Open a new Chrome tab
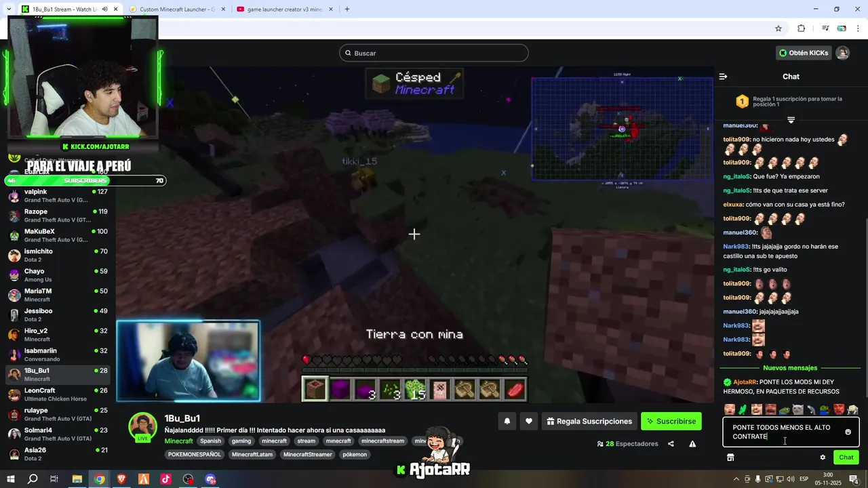868x488 pixels. [x=347, y=9]
